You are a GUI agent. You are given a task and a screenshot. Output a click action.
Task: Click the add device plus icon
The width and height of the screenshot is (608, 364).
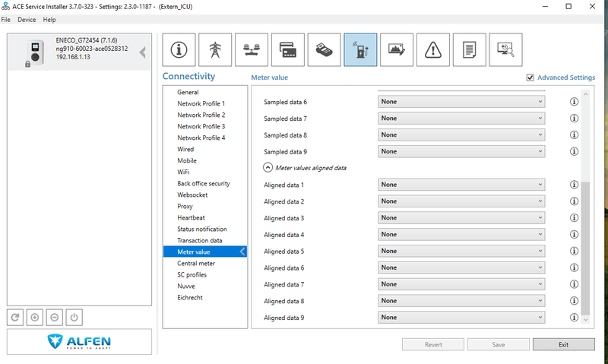(x=35, y=318)
